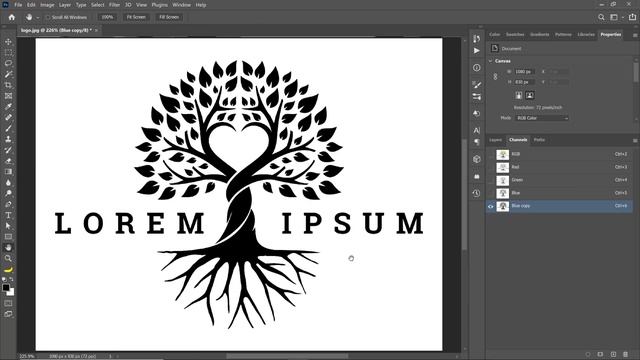Click the 100% zoom button
The width and height of the screenshot is (640, 360).
(x=107, y=17)
